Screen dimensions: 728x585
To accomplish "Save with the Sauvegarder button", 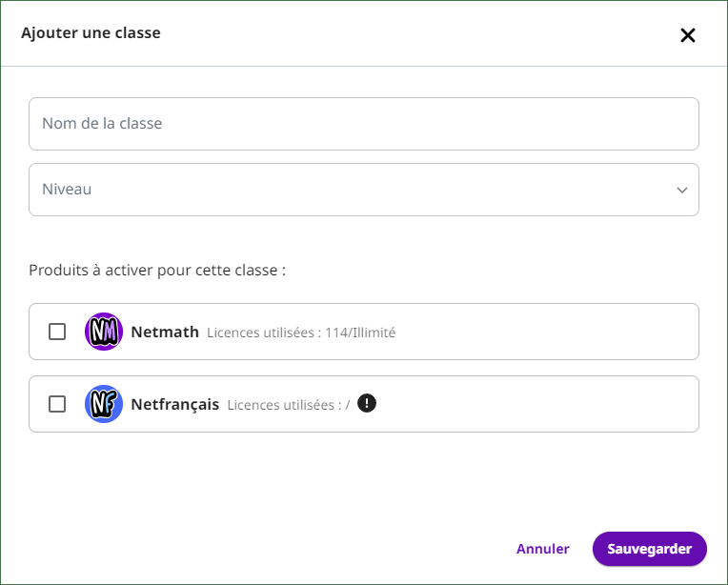I will (x=650, y=549).
